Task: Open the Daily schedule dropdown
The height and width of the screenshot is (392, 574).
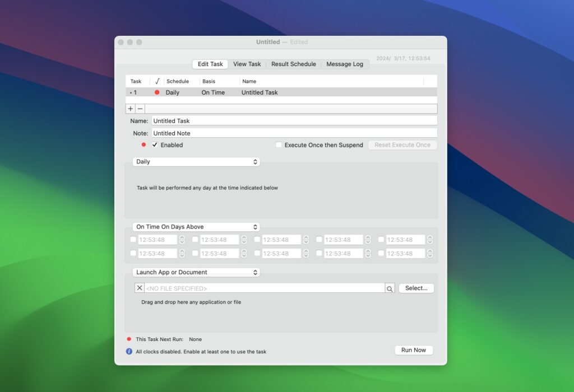Action: pyautogui.click(x=196, y=161)
